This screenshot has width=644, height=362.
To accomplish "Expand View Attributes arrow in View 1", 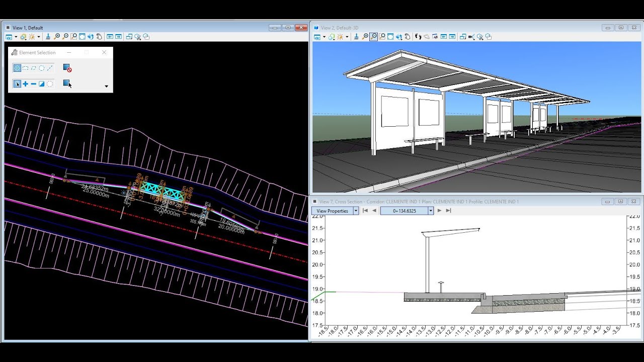I will (x=16, y=37).
